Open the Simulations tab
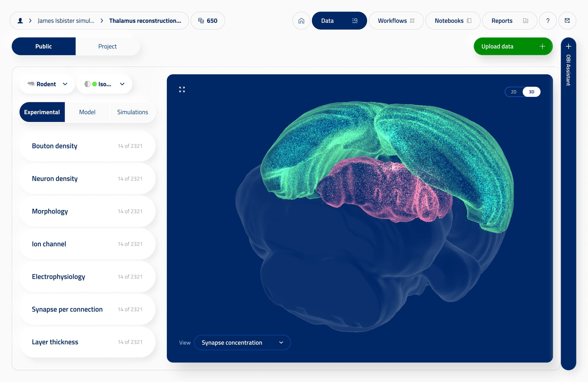 pyautogui.click(x=132, y=112)
